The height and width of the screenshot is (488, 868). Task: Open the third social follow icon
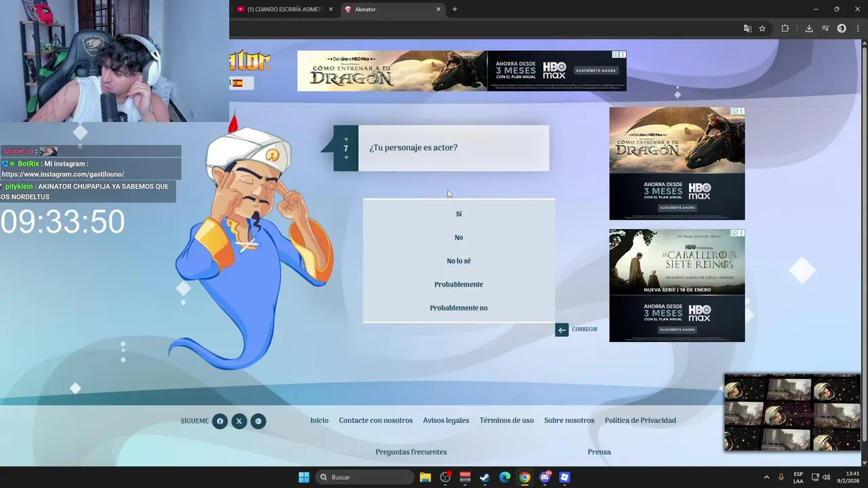258,422
